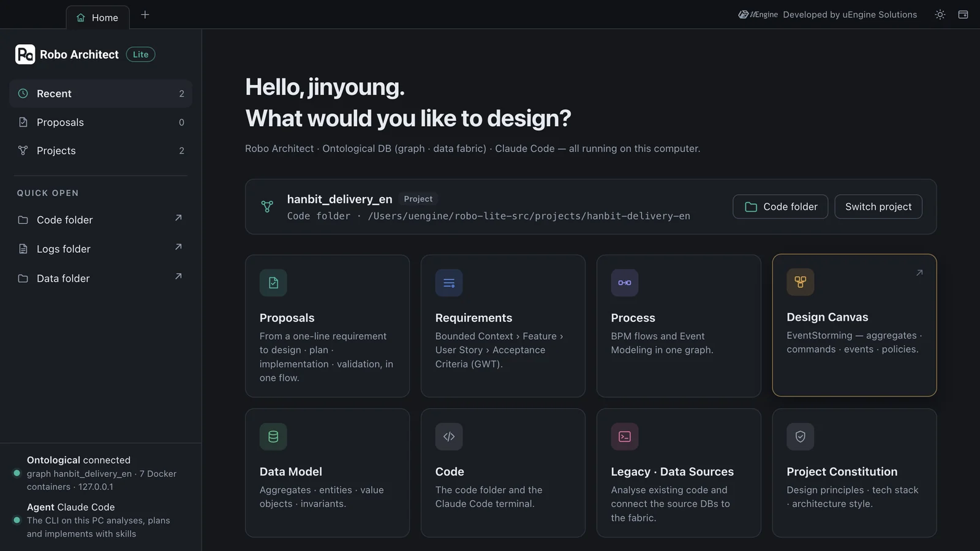Open the Design Canvas card icon

coord(801,282)
